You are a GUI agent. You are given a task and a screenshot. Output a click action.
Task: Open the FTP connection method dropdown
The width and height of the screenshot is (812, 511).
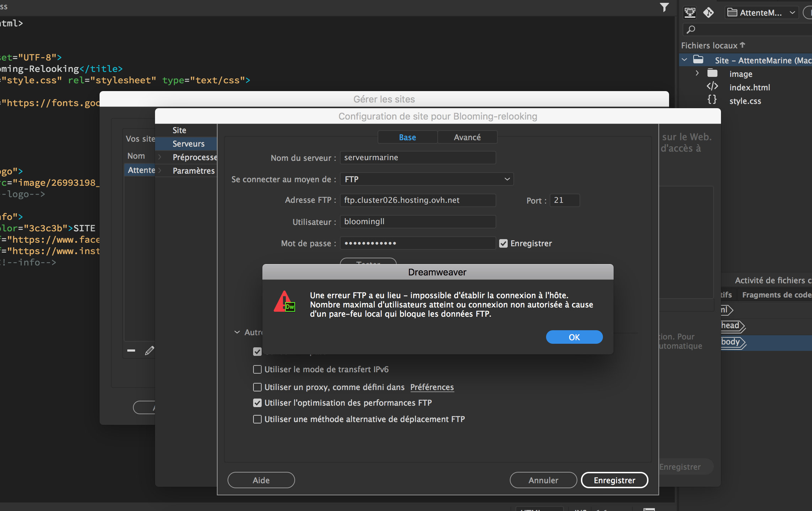[427, 179]
